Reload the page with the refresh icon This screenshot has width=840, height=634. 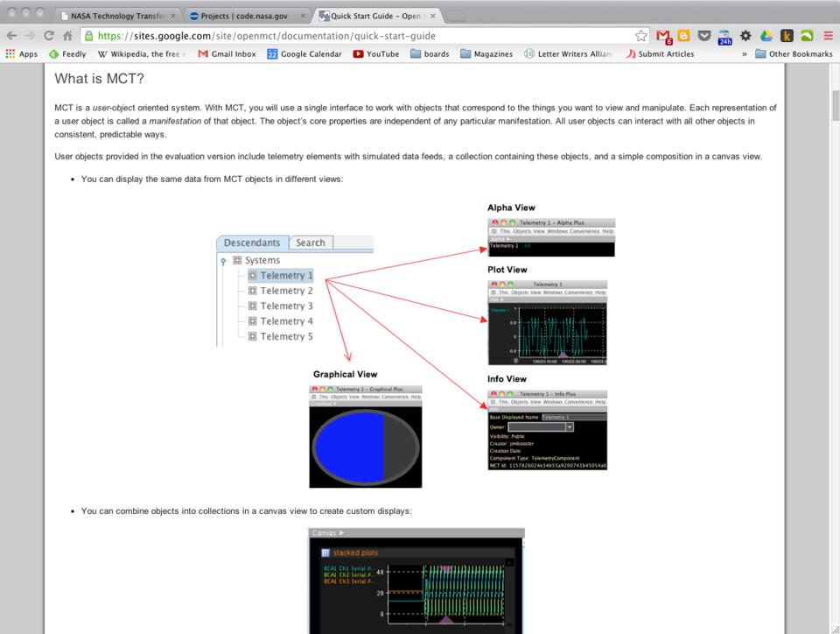click(49, 36)
